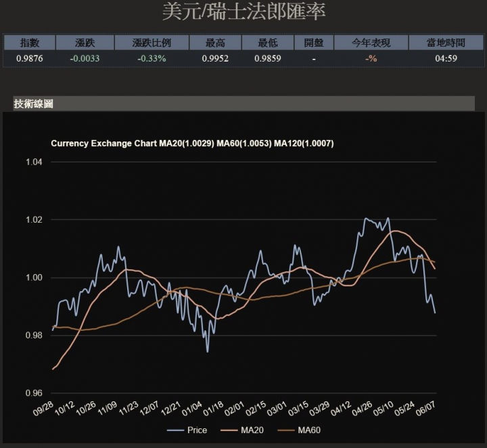Click the 06/07 x-axis date label
The width and height of the screenshot is (487, 448).
click(426, 408)
